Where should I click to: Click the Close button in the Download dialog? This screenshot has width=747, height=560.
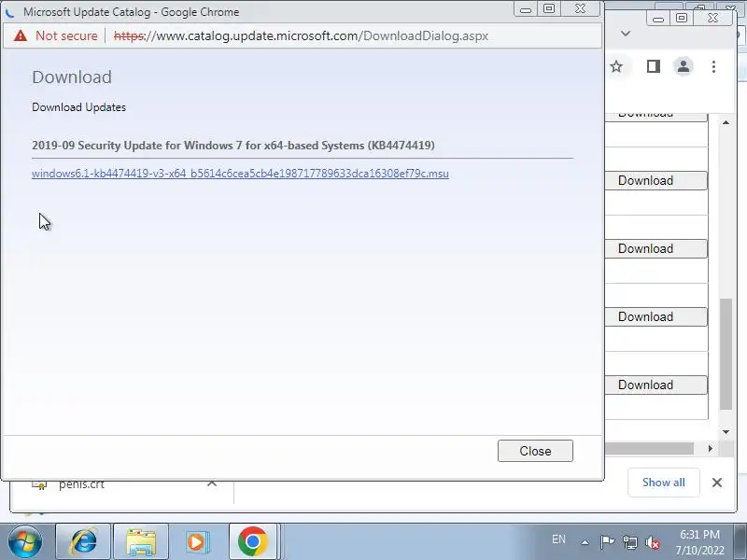[x=535, y=451]
